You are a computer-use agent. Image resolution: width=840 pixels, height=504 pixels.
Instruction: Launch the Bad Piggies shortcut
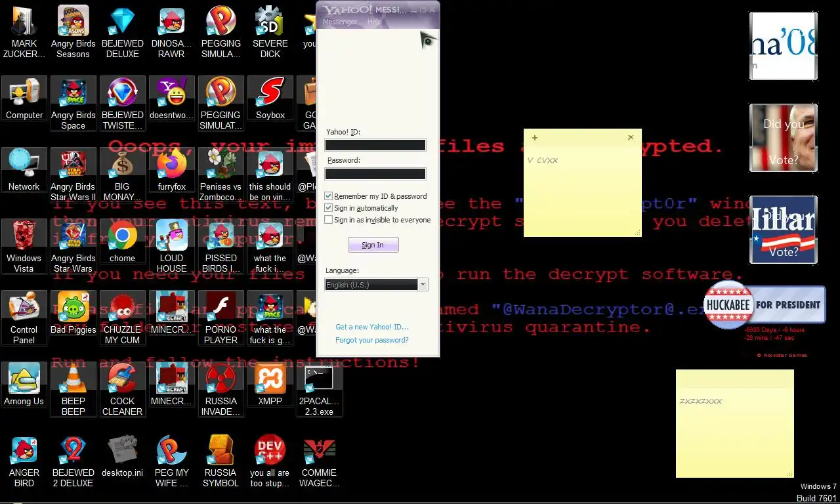pyautogui.click(x=73, y=313)
